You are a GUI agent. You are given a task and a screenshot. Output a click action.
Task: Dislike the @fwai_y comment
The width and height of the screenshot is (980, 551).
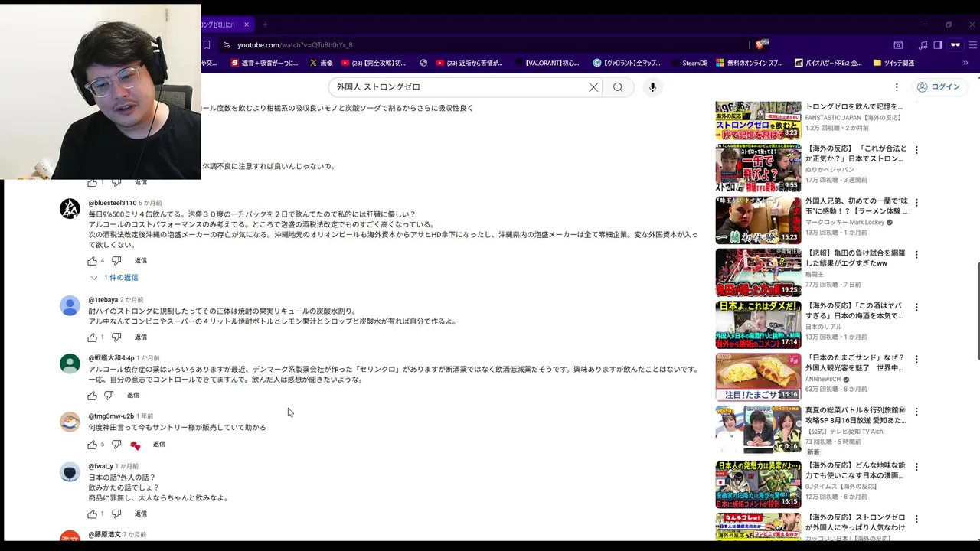tap(116, 514)
